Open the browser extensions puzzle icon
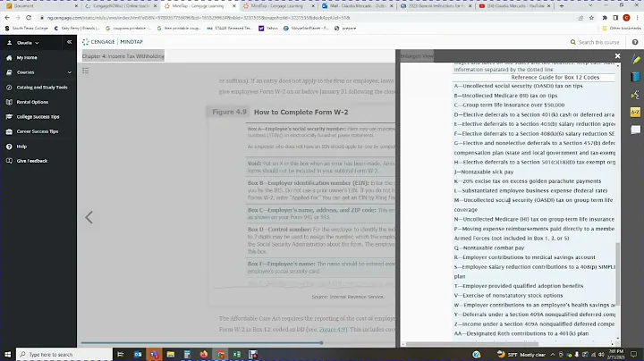 coord(605,18)
